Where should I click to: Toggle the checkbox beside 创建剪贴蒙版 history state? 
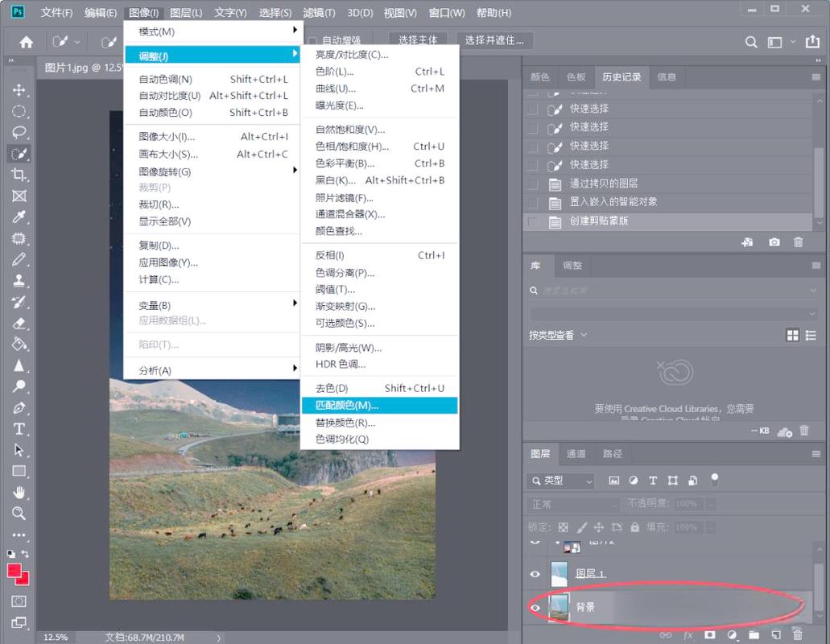(x=532, y=221)
